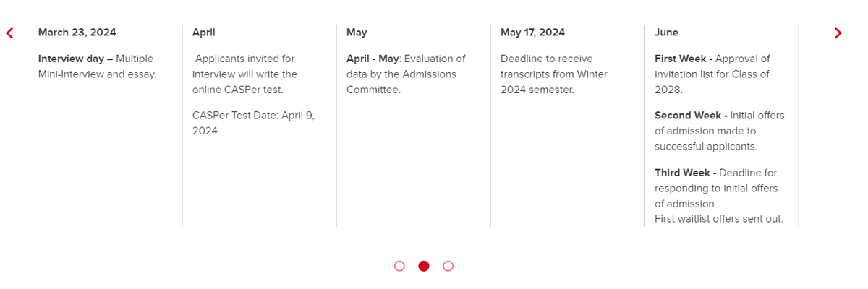Click the bold Interview day label

click(x=75, y=59)
